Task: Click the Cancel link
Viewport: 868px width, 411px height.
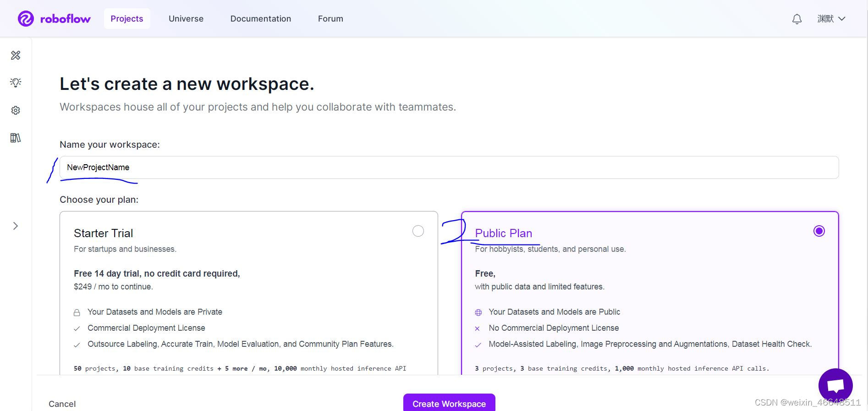Action: coord(62,404)
